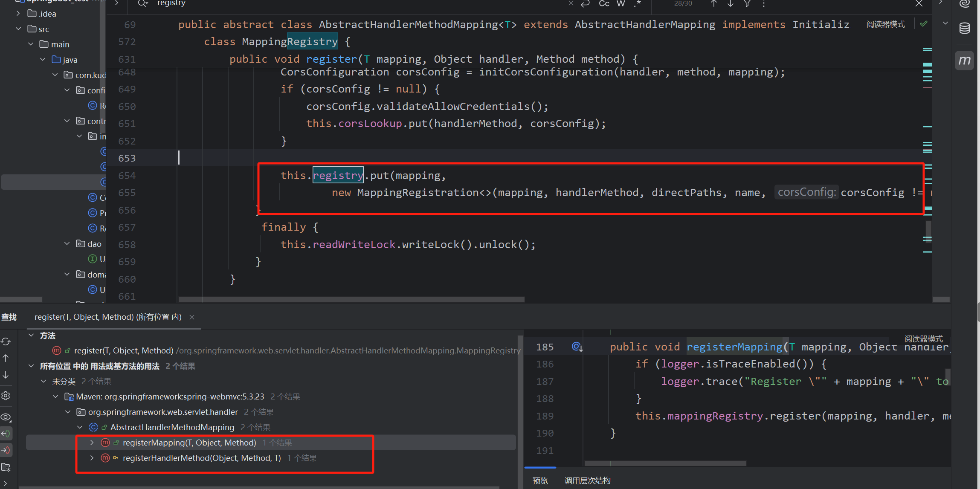This screenshot has width=980, height=489.
Task: Click the read access filter icon
Action: pyautogui.click(x=6, y=434)
